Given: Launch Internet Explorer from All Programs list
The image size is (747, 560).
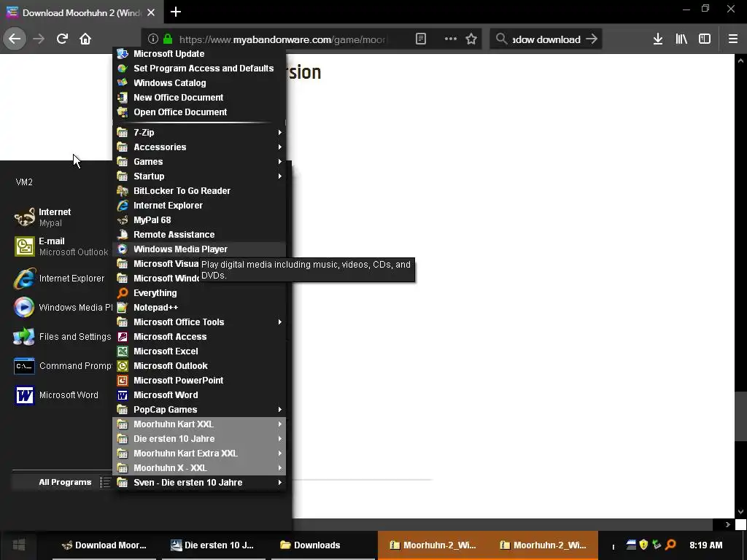Looking at the screenshot, I should 199,206.
